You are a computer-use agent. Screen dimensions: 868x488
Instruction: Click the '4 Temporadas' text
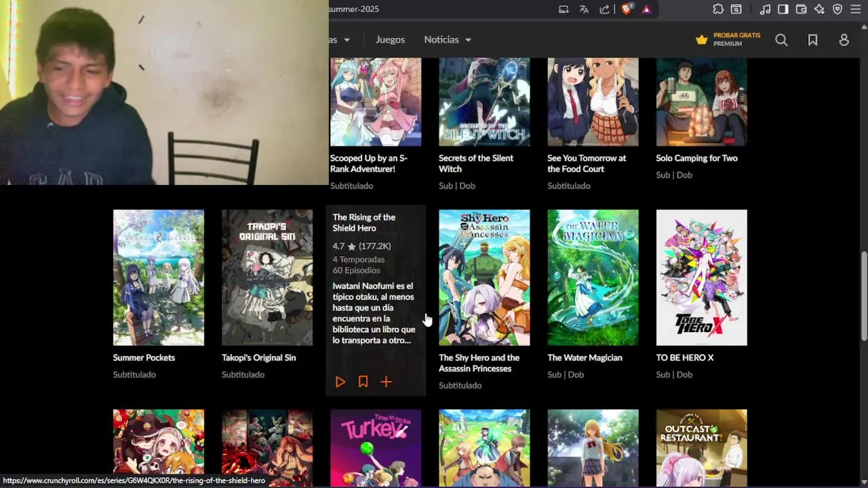click(x=359, y=260)
